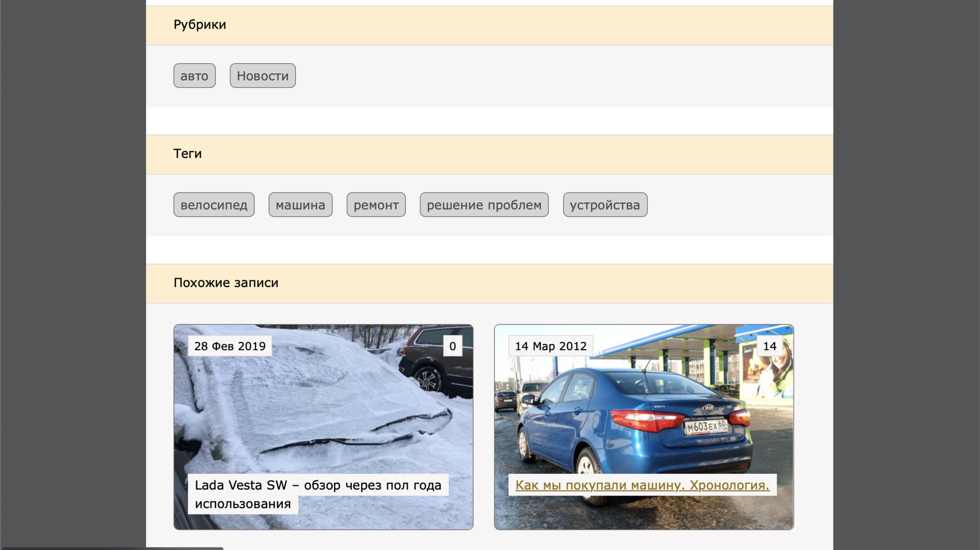Click the 0 comments count badge
Image resolution: width=980 pixels, height=550 pixels.
pos(453,346)
